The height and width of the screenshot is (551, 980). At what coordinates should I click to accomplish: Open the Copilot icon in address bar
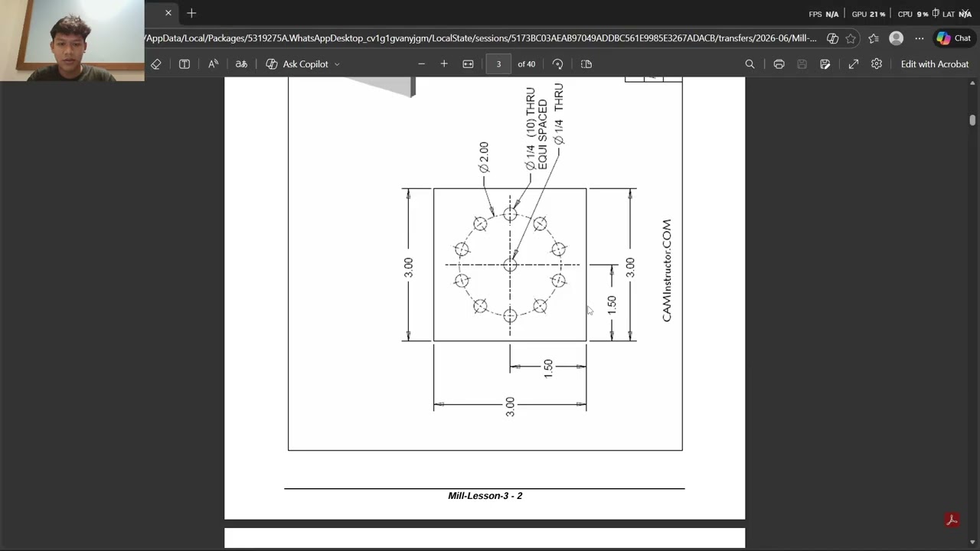click(832, 38)
